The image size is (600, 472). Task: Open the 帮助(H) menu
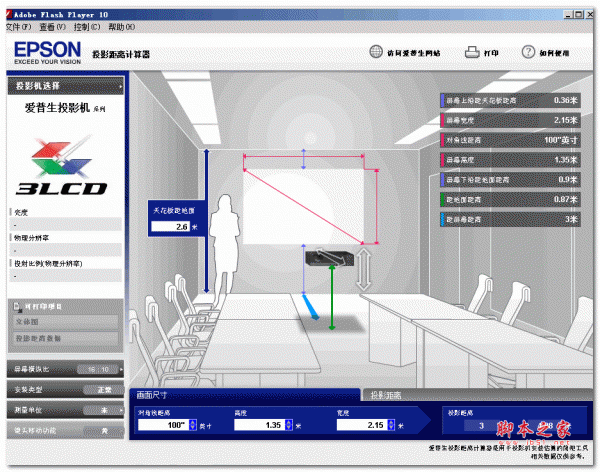click(x=122, y=27)
